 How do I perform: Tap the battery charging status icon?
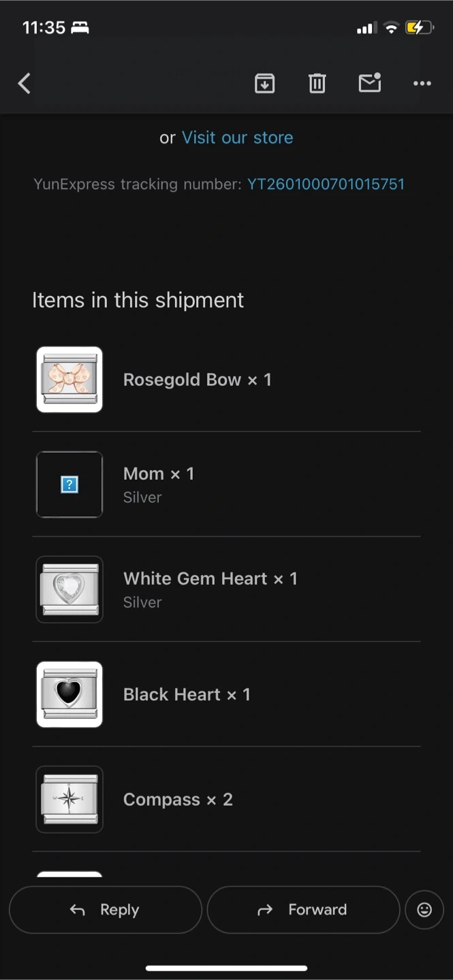pos(418,28)
